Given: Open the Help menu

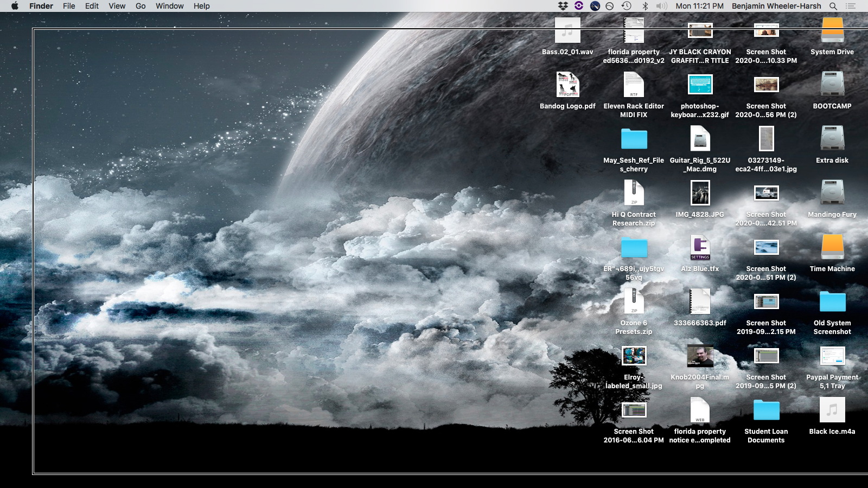Looking at the screenshot, I should point(202,6).
